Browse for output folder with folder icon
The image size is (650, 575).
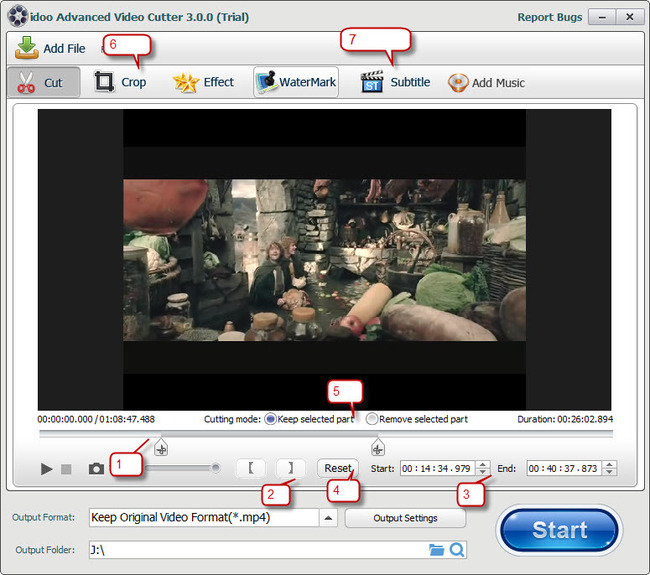pos(436,550)
